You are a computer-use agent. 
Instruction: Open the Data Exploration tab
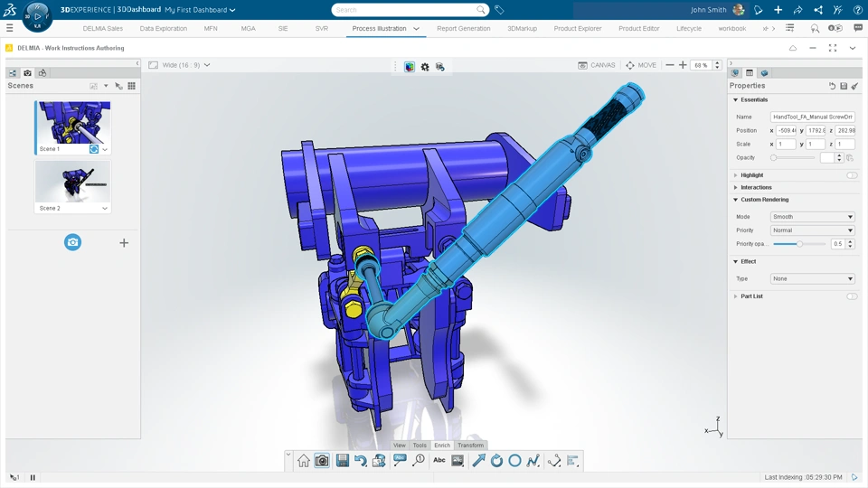[x=164, y=29]
